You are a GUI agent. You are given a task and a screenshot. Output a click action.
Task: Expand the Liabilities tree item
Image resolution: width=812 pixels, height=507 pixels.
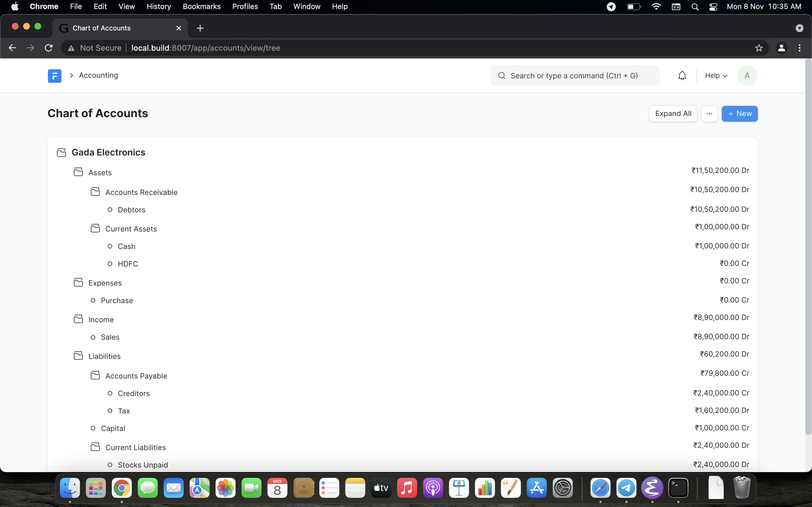coord(78,356)
